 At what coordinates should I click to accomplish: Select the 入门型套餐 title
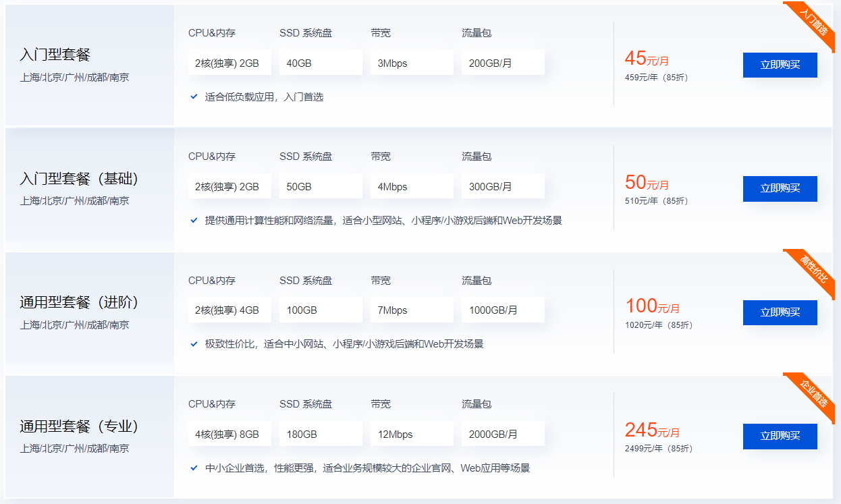tap(55, 55)
